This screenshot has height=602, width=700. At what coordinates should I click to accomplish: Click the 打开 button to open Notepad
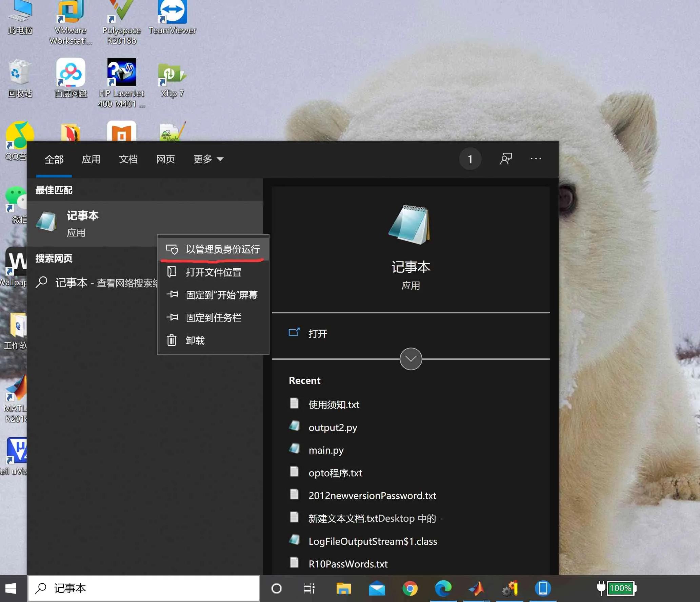click(317, 333)
